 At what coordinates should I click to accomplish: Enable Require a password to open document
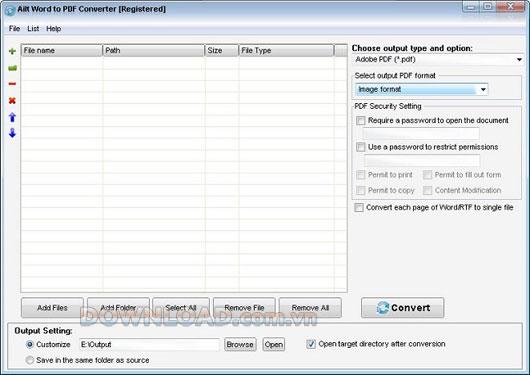[x=361, y=120]
